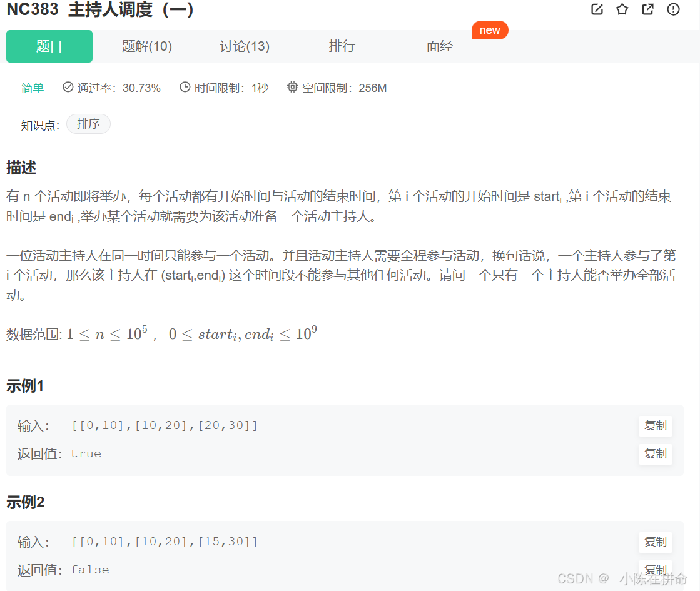Open the 排行 tab

(x=342, y=46)
